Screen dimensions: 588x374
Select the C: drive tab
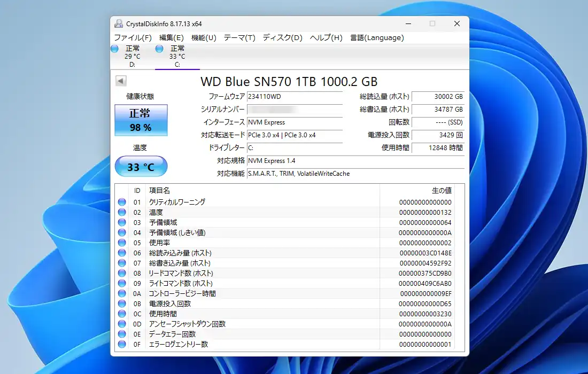click(x=177, y=56)
